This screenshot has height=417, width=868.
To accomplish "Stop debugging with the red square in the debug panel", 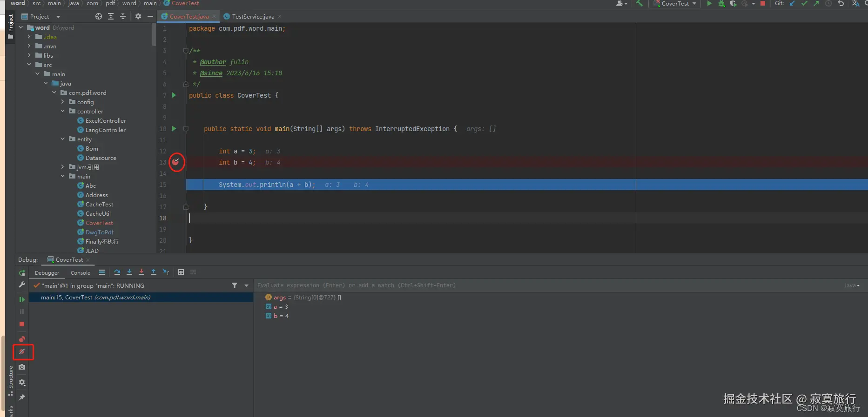I will coord(22,324).
